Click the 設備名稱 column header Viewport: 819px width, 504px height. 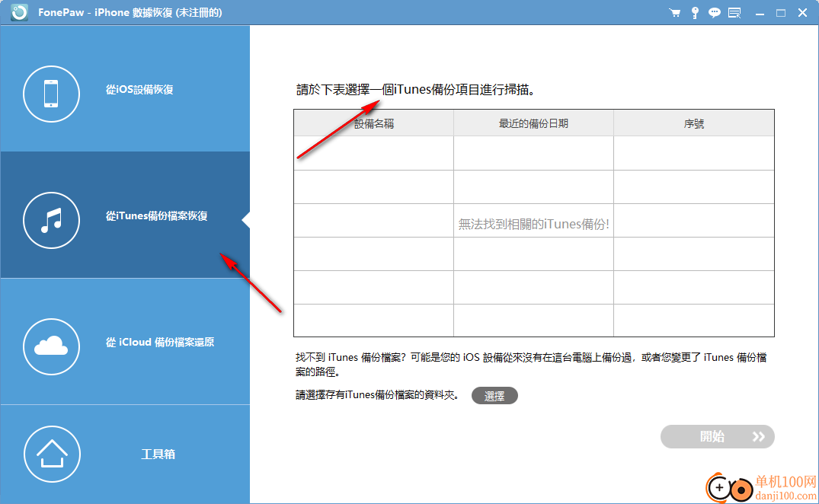[374, 123]
